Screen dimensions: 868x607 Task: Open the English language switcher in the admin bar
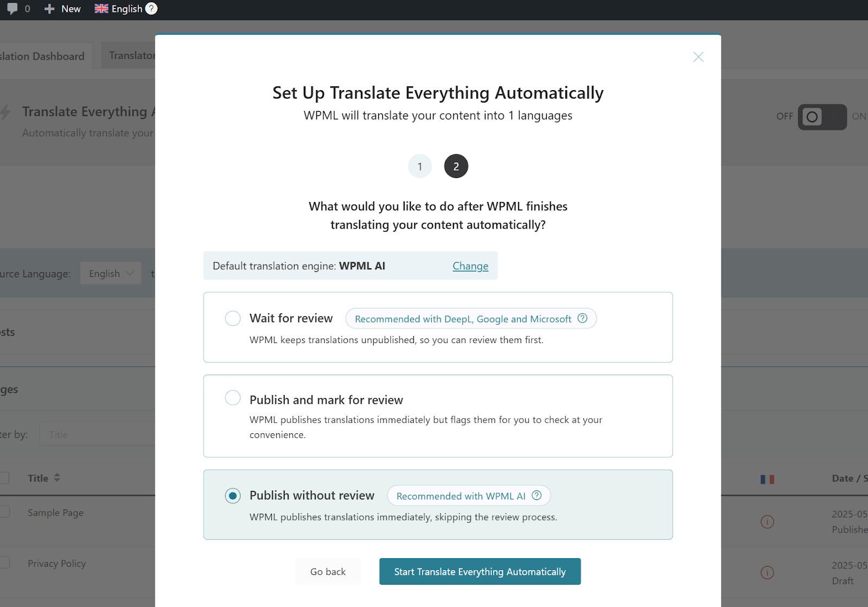click(x=119, y=9)
